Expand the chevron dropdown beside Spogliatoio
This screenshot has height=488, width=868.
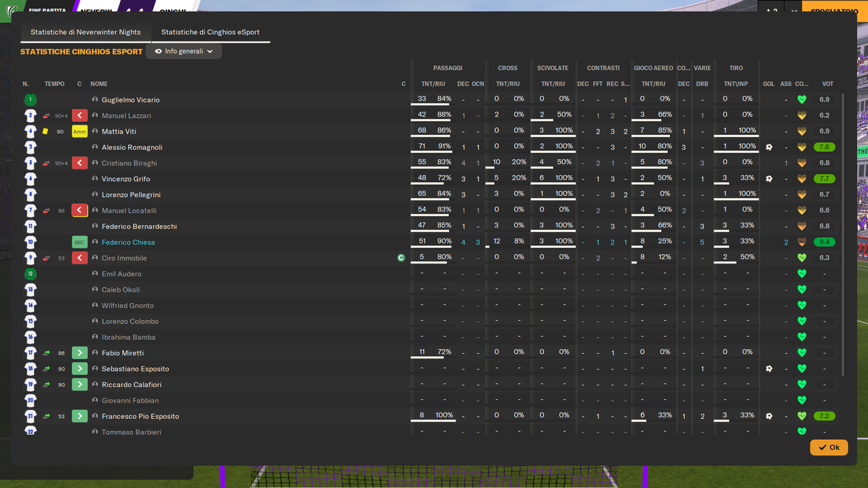pos(793,11)
